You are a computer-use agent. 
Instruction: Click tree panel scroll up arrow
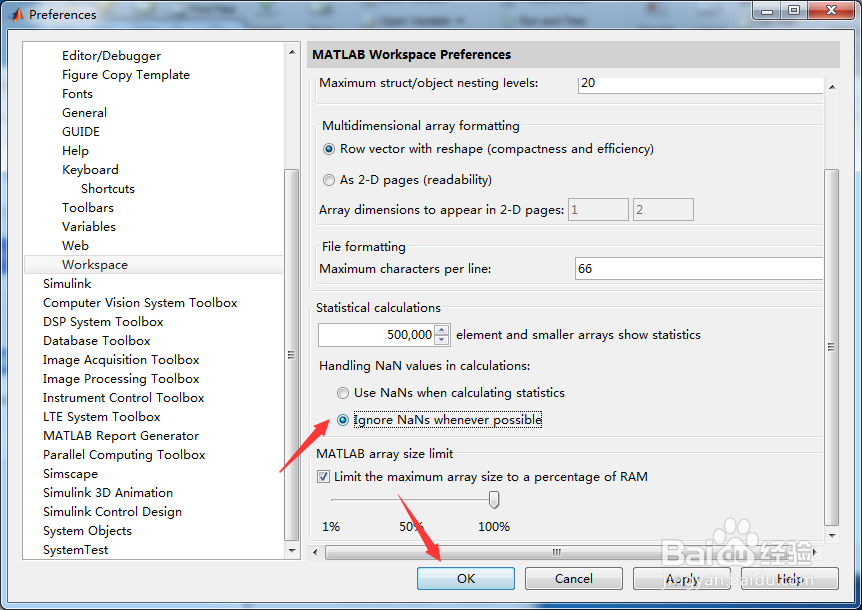tap(292, 52)
